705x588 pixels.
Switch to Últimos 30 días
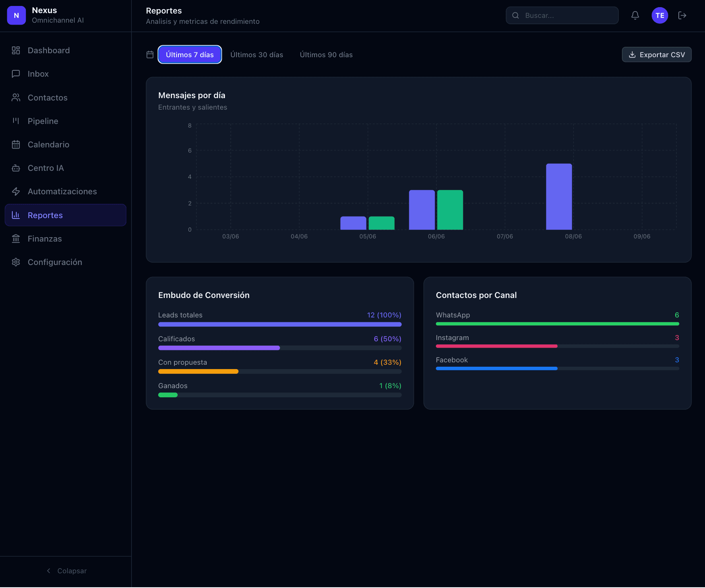(x=257, y=55)
